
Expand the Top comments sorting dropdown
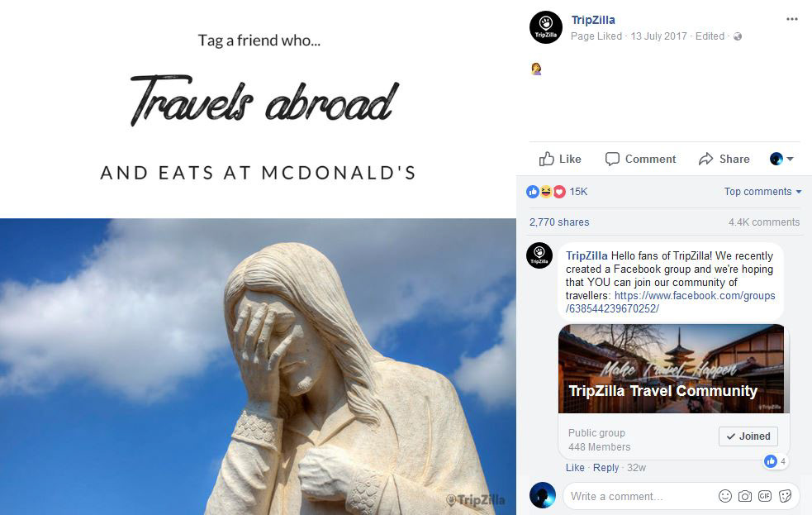tap(762, 192)
